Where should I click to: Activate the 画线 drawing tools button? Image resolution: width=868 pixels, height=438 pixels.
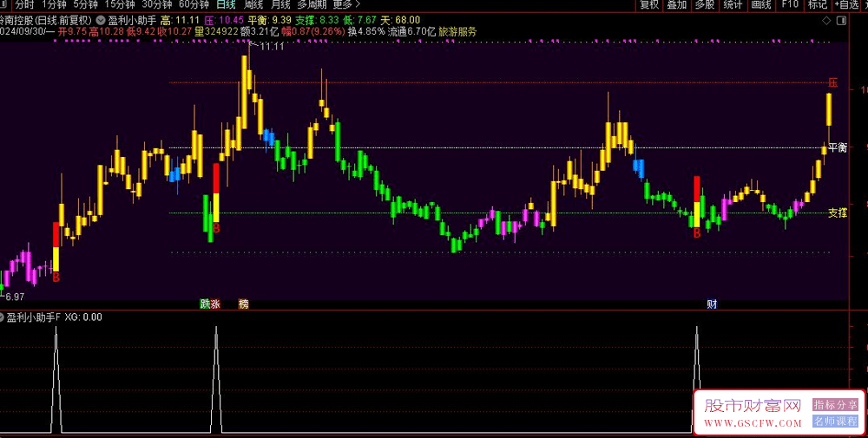(761, 5)
